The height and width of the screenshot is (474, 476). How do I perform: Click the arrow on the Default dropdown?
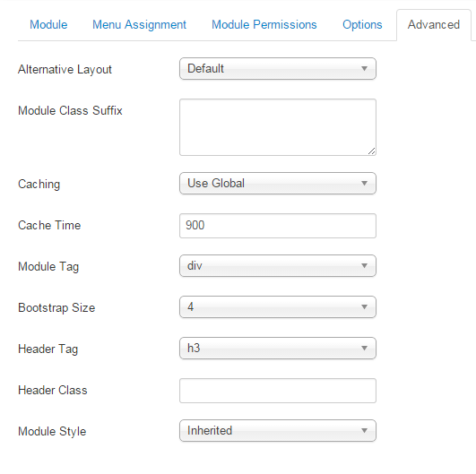point(364,69)
